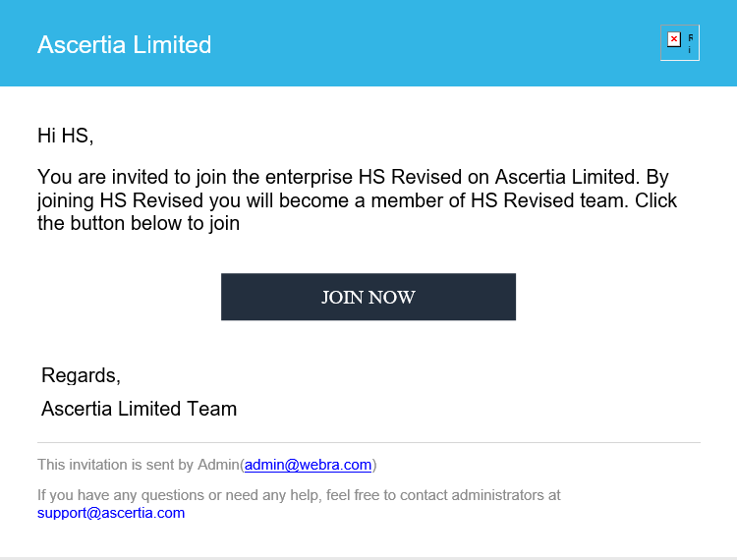Screen dimensions: 737x560
Task: Click the Ascertia Limited header title
Action: (x=124, y=45)
